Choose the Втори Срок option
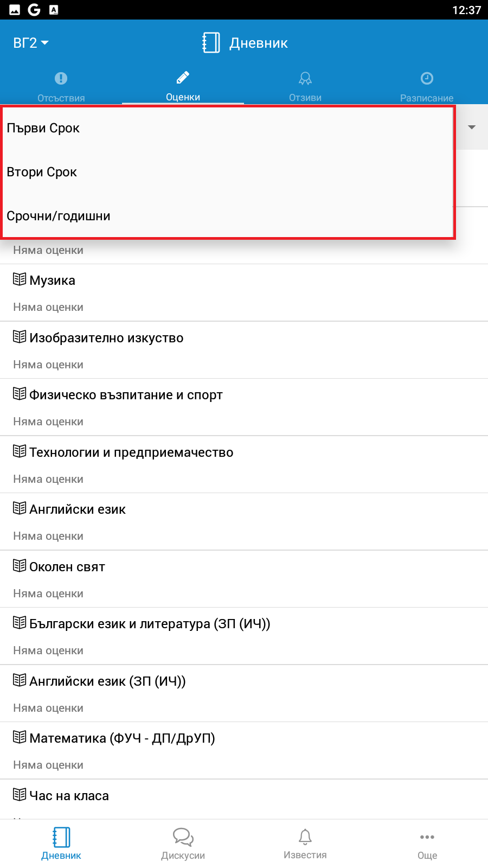The image size is (488, 868). (42, 172)
